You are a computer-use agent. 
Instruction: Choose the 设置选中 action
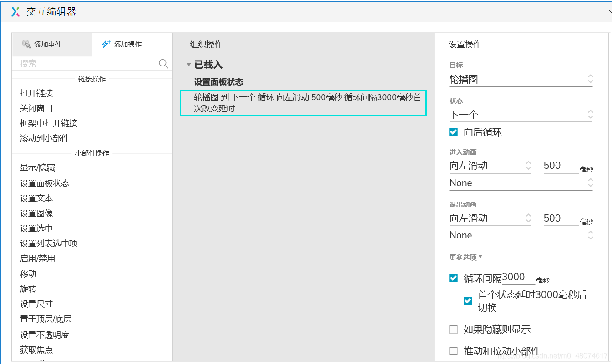click(x=36, y=228)
